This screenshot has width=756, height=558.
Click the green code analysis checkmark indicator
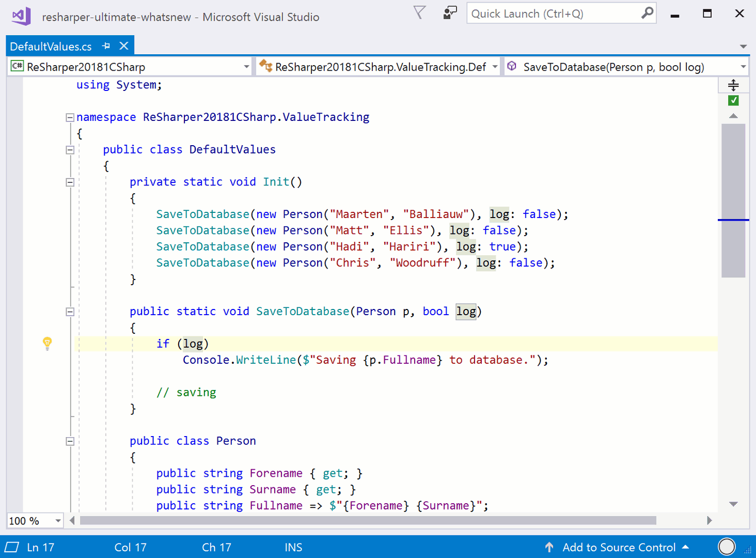733,100
